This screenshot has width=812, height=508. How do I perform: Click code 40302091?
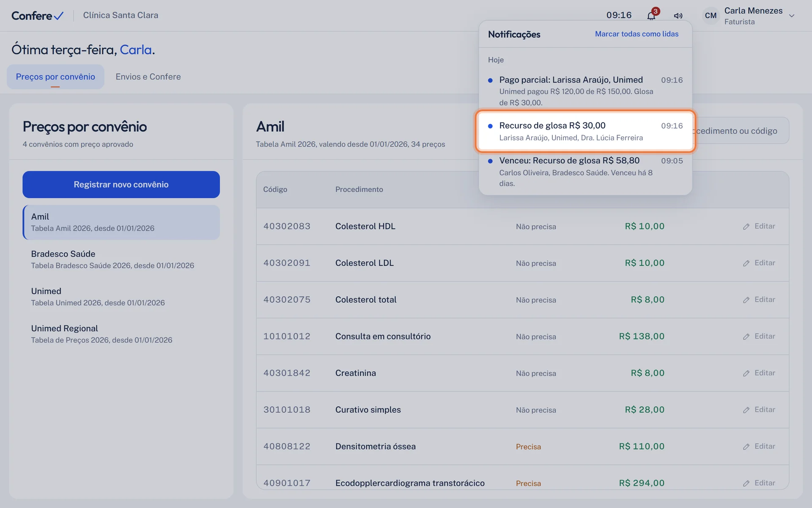click(287, 263)
